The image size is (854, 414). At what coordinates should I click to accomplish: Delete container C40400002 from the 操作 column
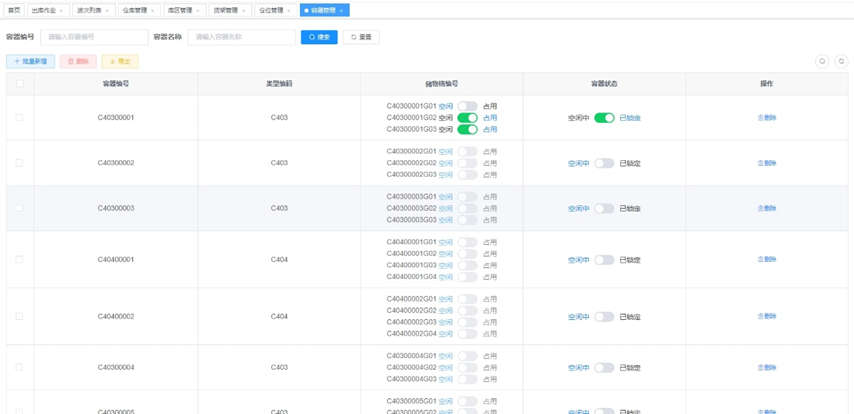point(766,317)
